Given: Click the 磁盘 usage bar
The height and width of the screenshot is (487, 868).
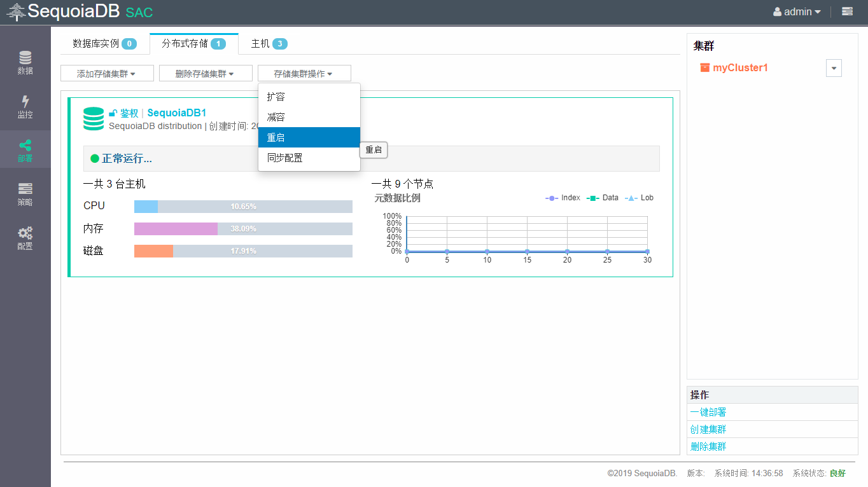Looking at the screenshot, I should tap(243, 251).
